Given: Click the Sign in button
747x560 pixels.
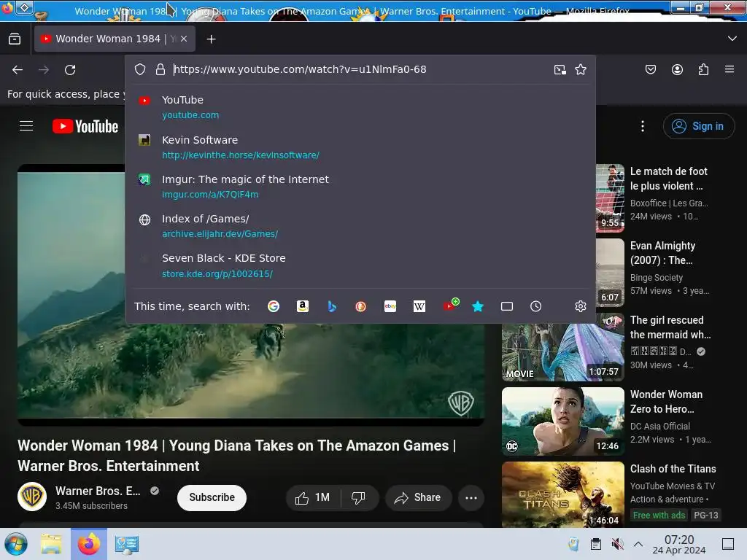Looking at the screenshot, I should (x=698, y=126).
